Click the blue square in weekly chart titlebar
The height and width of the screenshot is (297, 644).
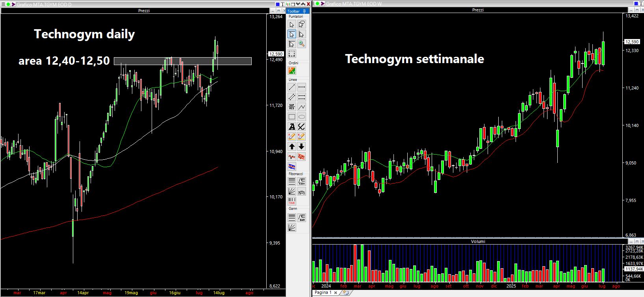coord(636,4)
